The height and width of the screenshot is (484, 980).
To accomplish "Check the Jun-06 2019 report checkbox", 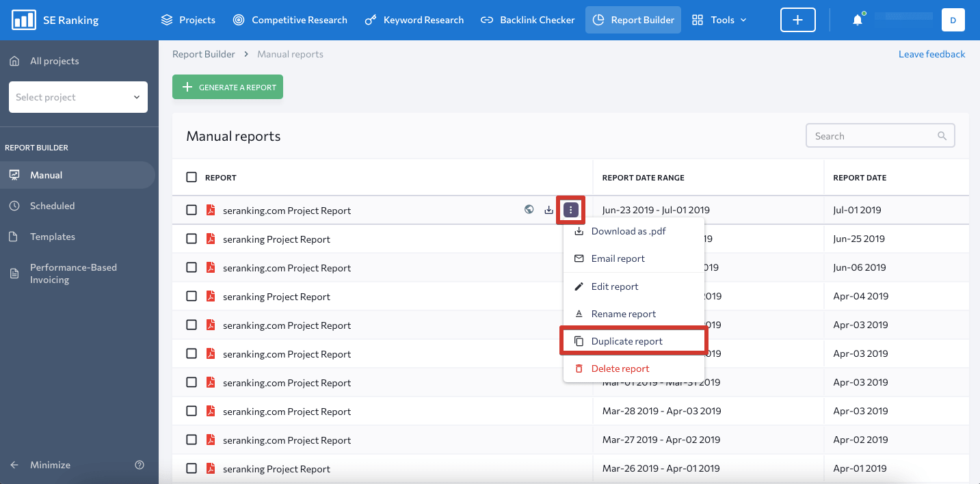I will [191, 267].
